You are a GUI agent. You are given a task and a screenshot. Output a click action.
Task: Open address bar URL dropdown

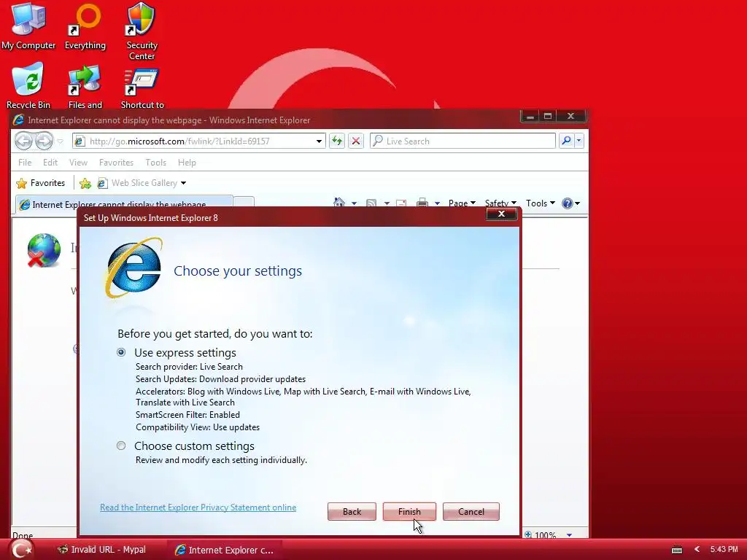click(x=319, y=141)
